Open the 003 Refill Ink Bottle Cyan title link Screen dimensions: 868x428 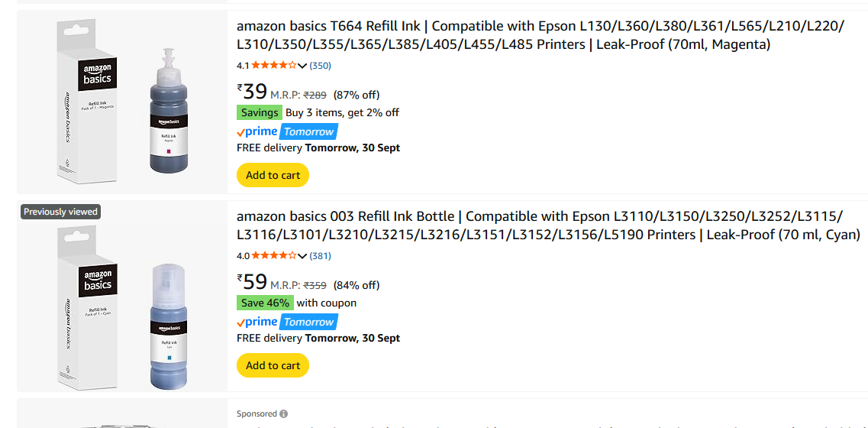[x=548, y=225]
